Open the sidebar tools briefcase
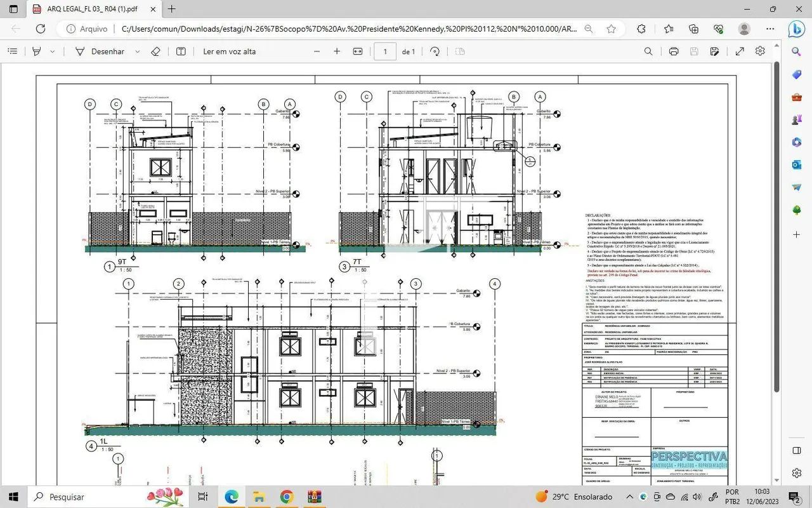This screenshot has width=812, height=508. (797, 97)
